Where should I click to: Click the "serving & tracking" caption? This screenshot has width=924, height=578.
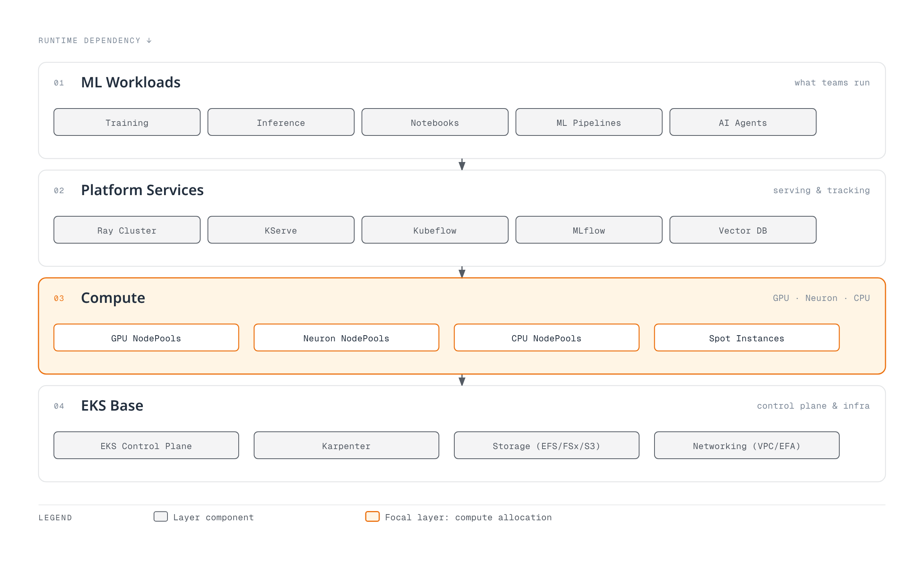coord(822,190)
